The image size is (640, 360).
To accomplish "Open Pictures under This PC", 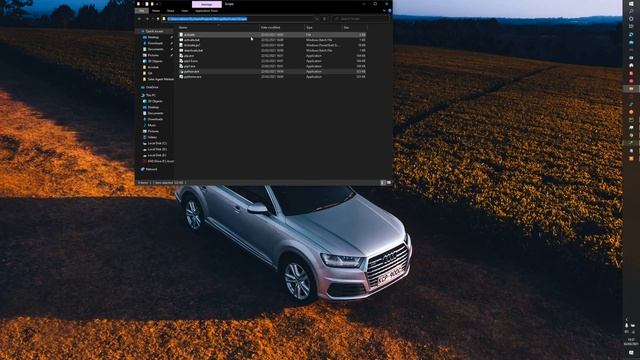I will point(153,131).
